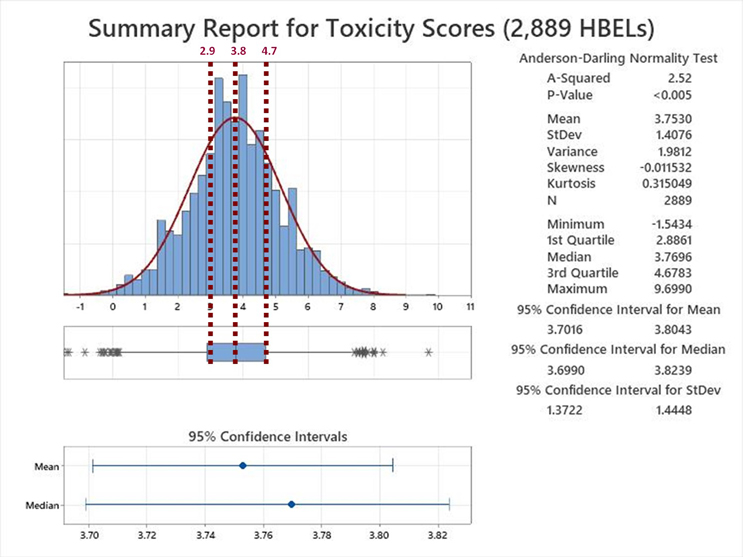The width and height of the screenshot is (743, 557).
Task: Select the histogram x-axis tick label -1
Action: click(81, 307)
